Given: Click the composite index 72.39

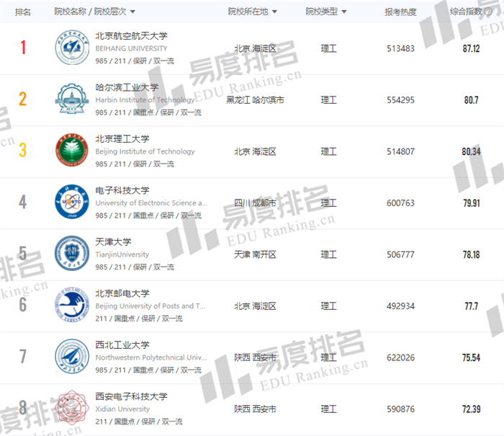Looking at the screenshot, I should 471,409.
